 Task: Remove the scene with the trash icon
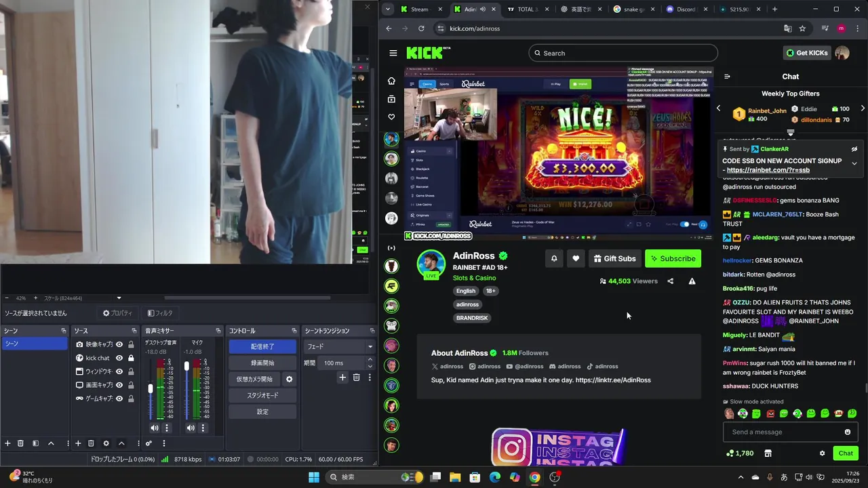(x=20, y=443)
